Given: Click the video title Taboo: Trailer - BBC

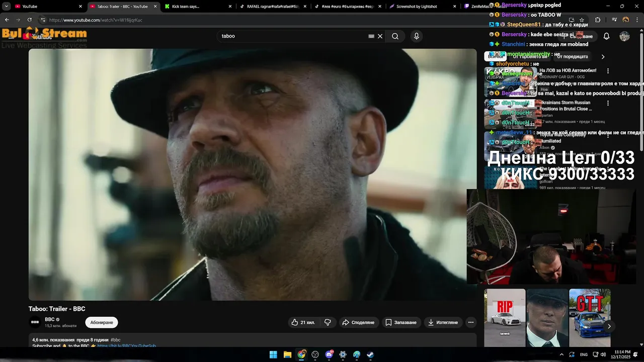Looking at the screenshot, I should 57,309.
